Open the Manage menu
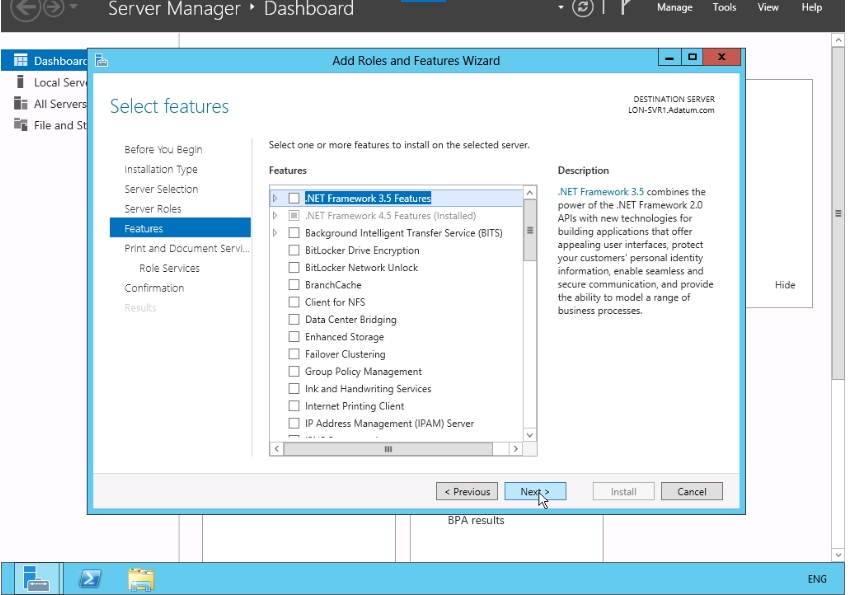 pos(674,8)
